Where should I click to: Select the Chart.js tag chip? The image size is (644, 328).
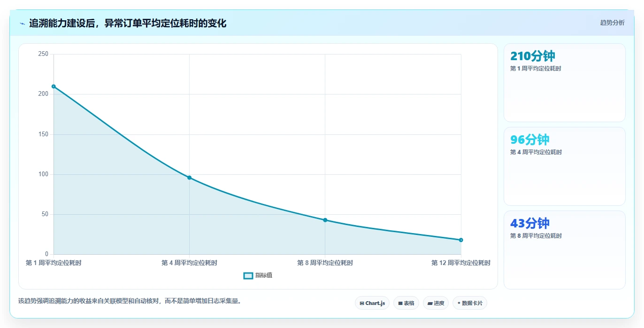coord(372,303)
